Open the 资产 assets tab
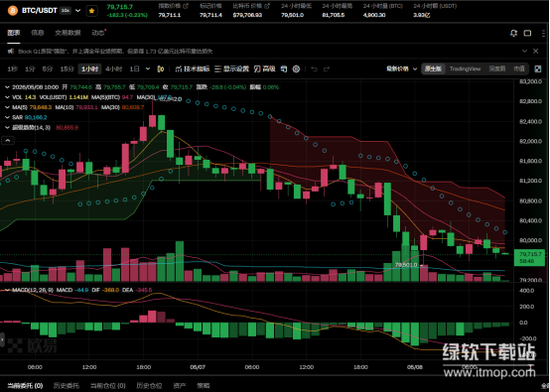Viewport: 550px width, 392px height. pos(180,386)
